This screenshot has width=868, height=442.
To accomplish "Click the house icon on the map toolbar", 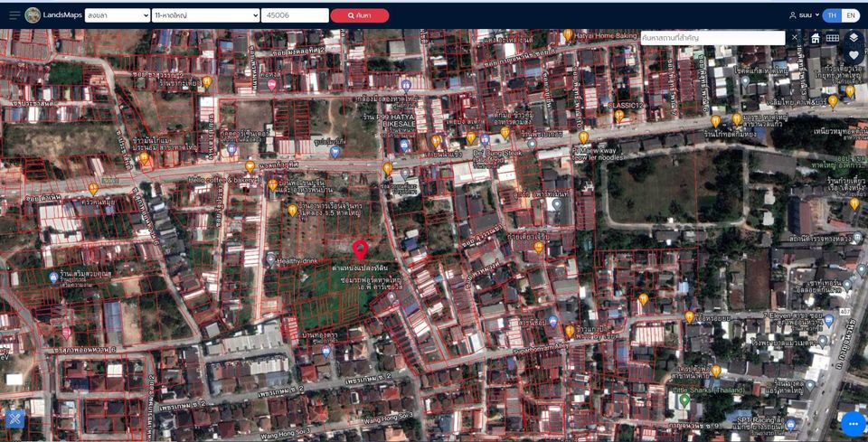I will pyautogui.click(x=816, y=38).
